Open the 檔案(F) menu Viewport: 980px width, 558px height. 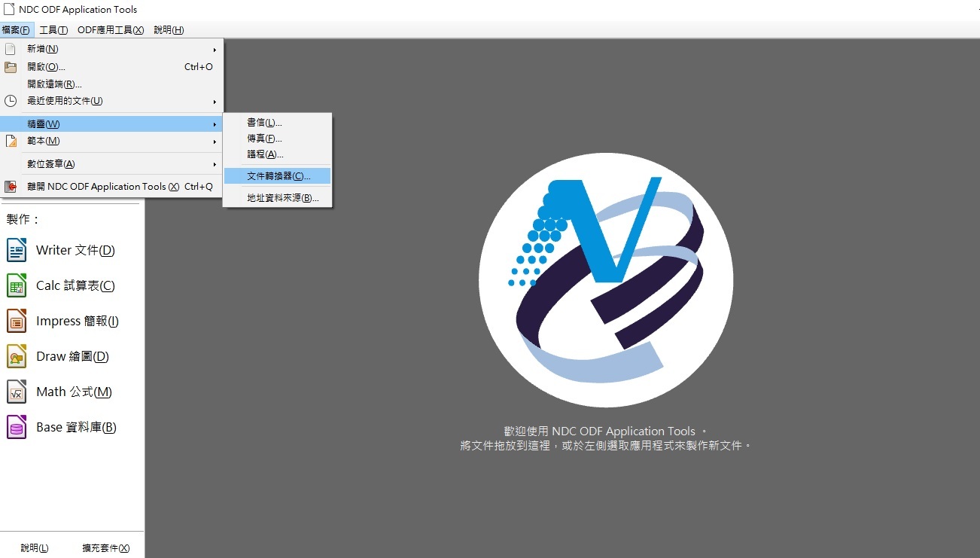(x=17, y=30)
